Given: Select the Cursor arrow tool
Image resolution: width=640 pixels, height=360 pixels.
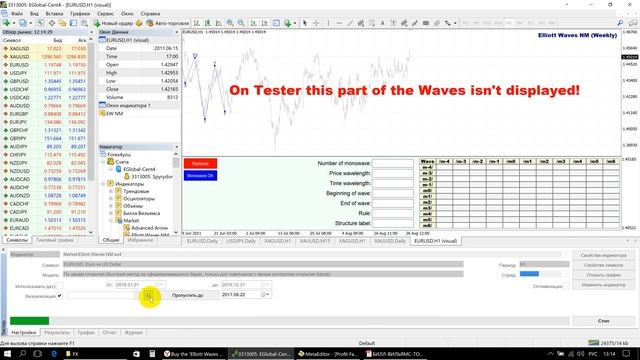Looking at the screenshot, I should pyautogui.click(x=305, y=23).
